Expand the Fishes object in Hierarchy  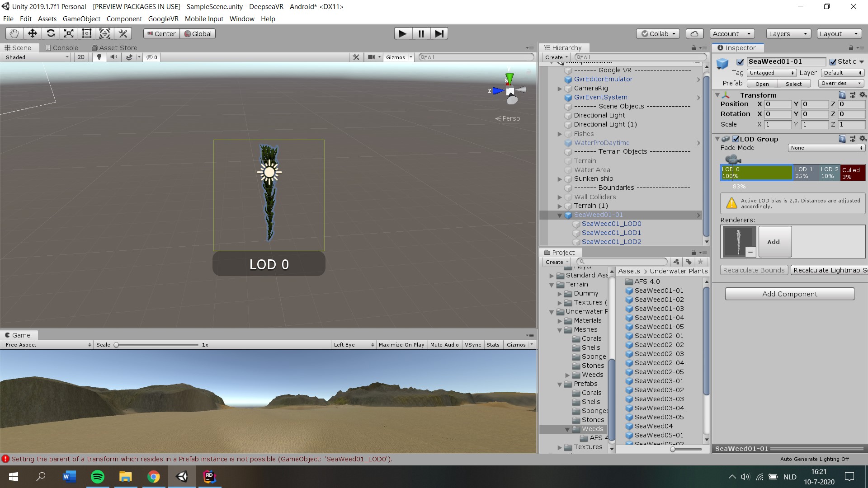(560, 134)
